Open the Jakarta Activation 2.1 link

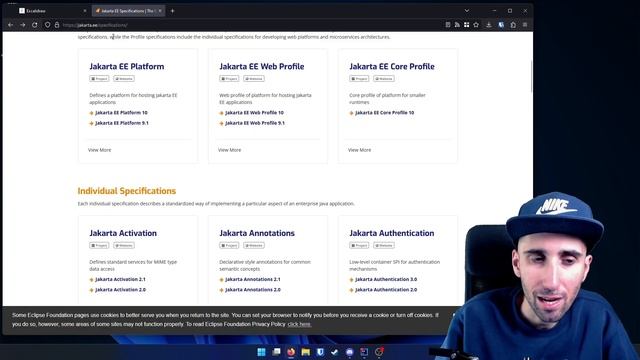(x=120, y=280)
